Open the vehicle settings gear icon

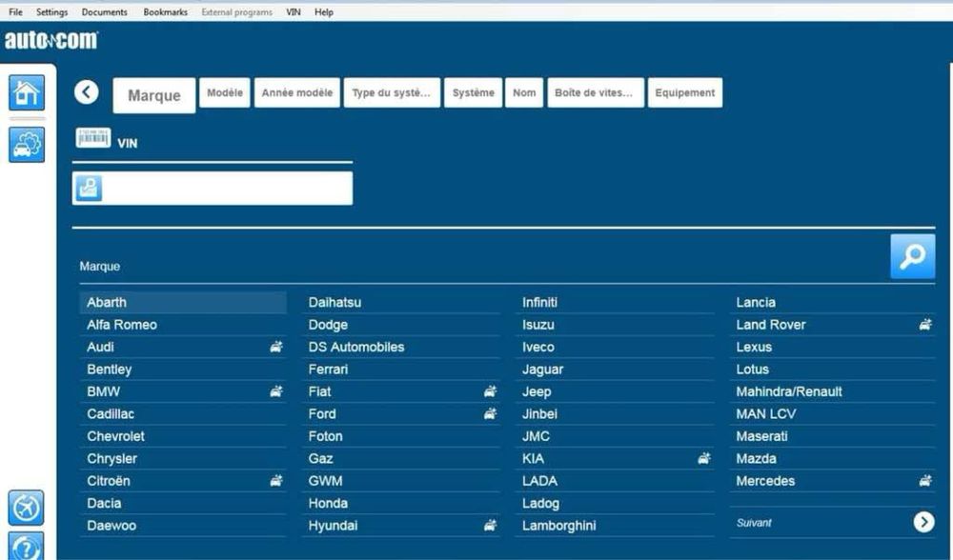[26, 145]
